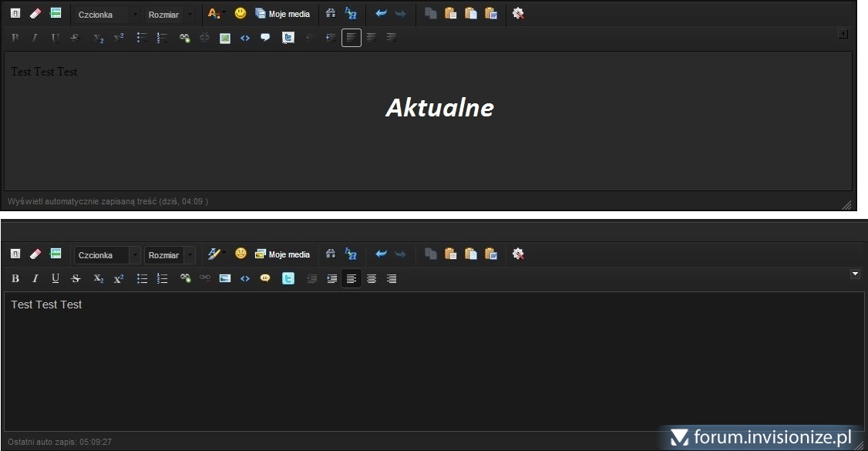The height and width of the screenshot is (451, 868).
Task: Toggle italic formatting in the lower editor
Action: coord(35,278)
